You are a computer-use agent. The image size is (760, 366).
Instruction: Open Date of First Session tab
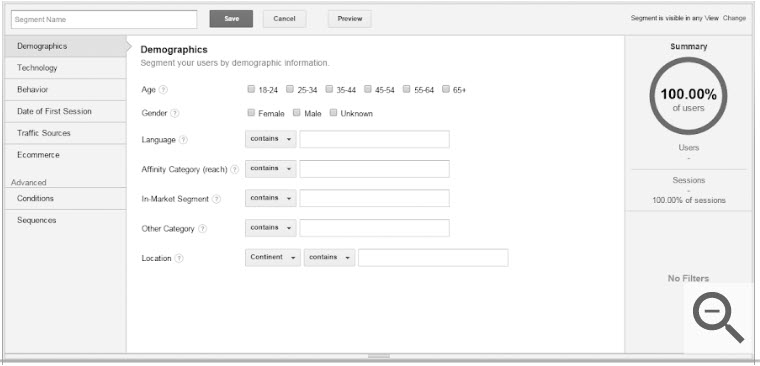pyautogui.click(x=65, y=111)
